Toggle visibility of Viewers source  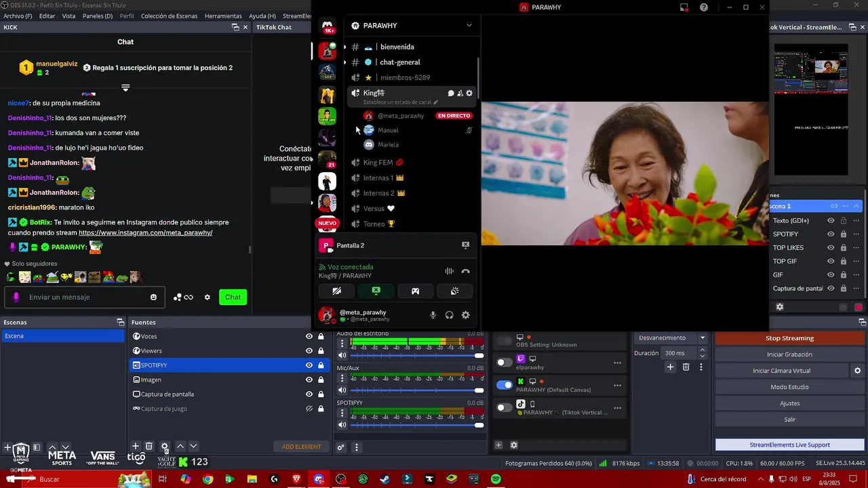[x=309, y=350]
